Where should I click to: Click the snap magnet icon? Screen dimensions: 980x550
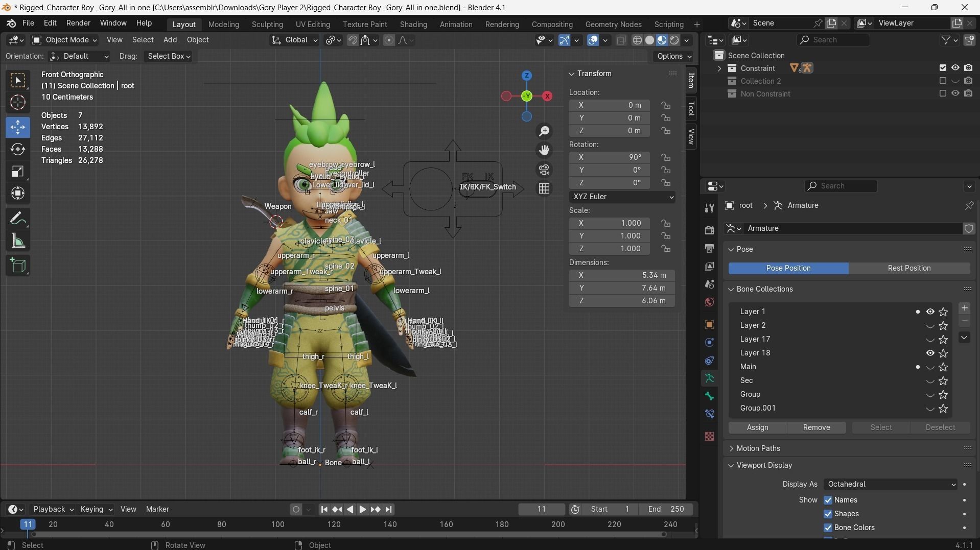[353, 40]
